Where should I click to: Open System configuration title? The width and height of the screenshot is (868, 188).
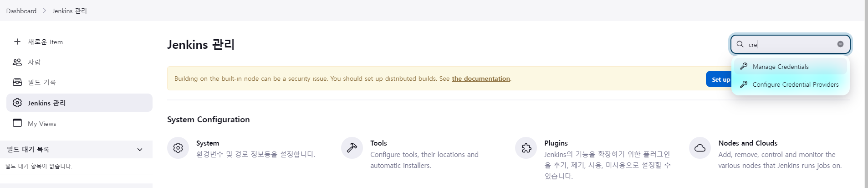(208, 143)
